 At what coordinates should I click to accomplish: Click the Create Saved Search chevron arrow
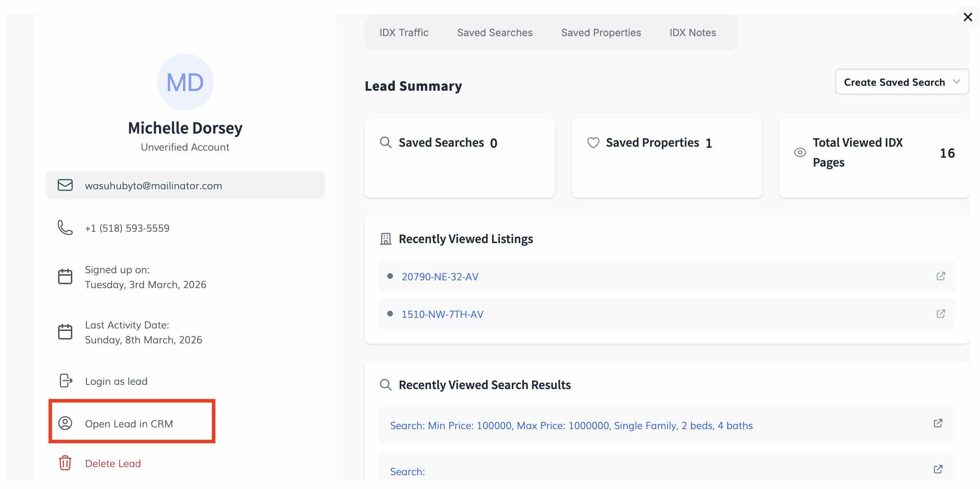[956, 82]
